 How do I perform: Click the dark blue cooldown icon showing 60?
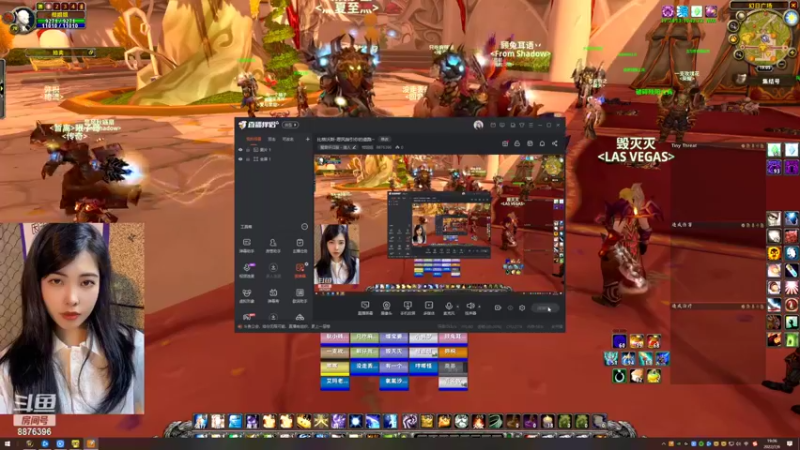coord(619,341)
